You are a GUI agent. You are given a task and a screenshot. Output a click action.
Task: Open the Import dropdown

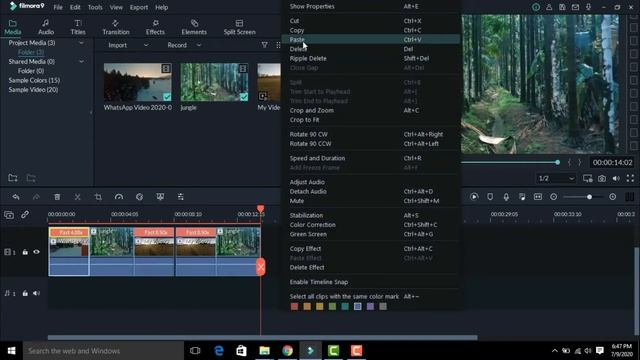128,45
